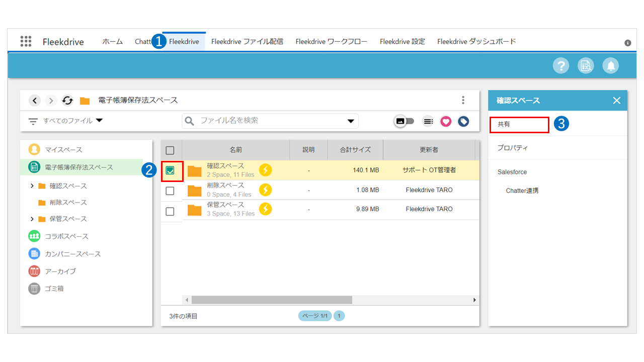Click lightning icon on 保管スペース row
The height and width of the screenshot is (362, 644).
[266, 209]
